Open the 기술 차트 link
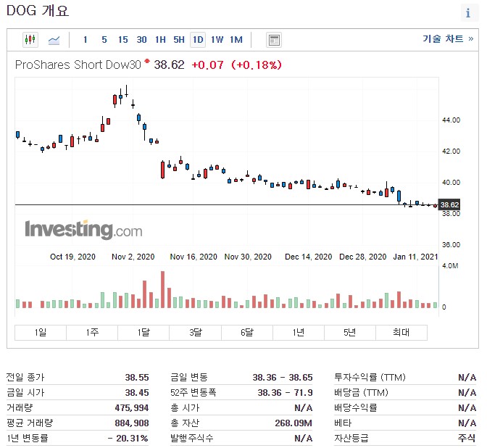The image size is (487, 448). (448, 39)
